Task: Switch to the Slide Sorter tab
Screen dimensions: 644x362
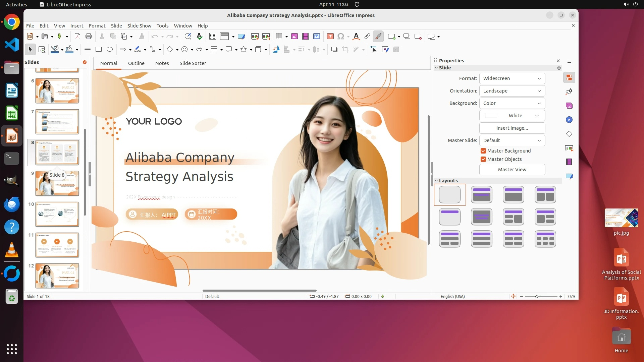Action: coord(193,63)
